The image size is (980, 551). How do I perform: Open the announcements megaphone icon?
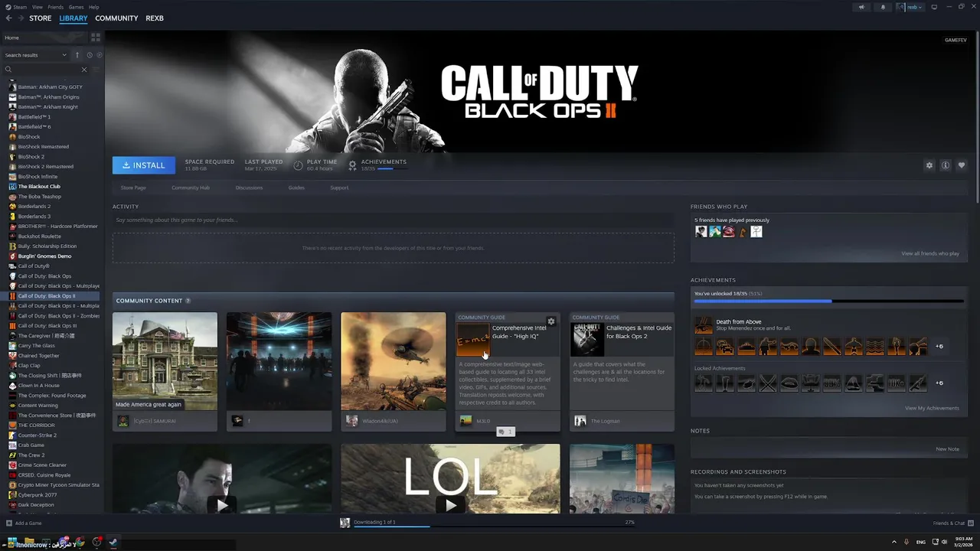click(861, 7)
